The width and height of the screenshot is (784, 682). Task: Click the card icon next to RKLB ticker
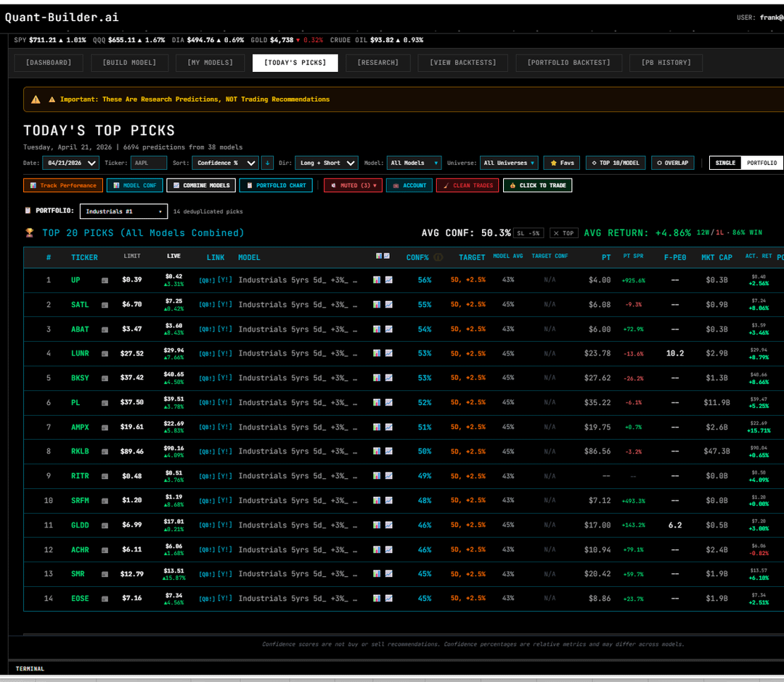point(105,451)
